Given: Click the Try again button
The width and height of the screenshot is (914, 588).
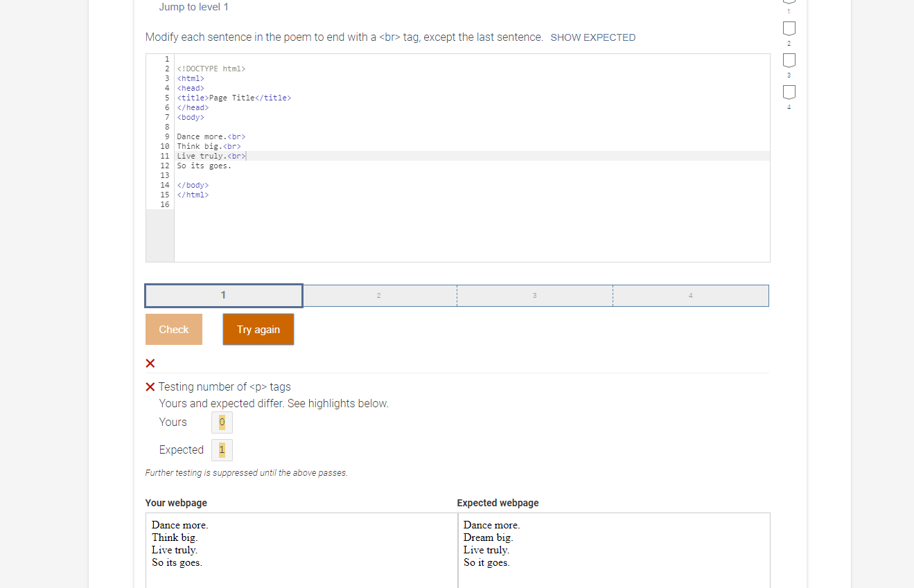Looking at the screenshot, I should click(x=258, y=330).
